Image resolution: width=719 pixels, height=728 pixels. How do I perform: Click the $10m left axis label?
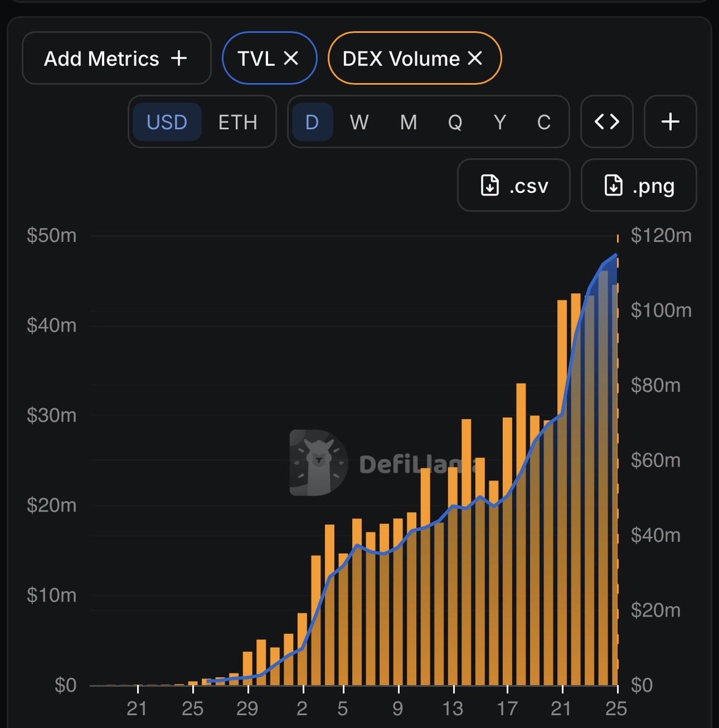(x=52, y=595)
